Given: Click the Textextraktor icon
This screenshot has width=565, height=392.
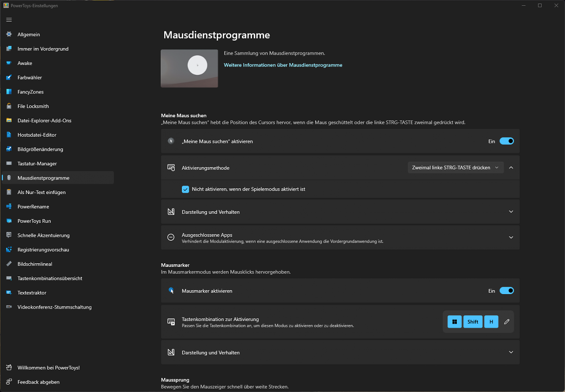Looking at the screenshot, I should point(9,293).
